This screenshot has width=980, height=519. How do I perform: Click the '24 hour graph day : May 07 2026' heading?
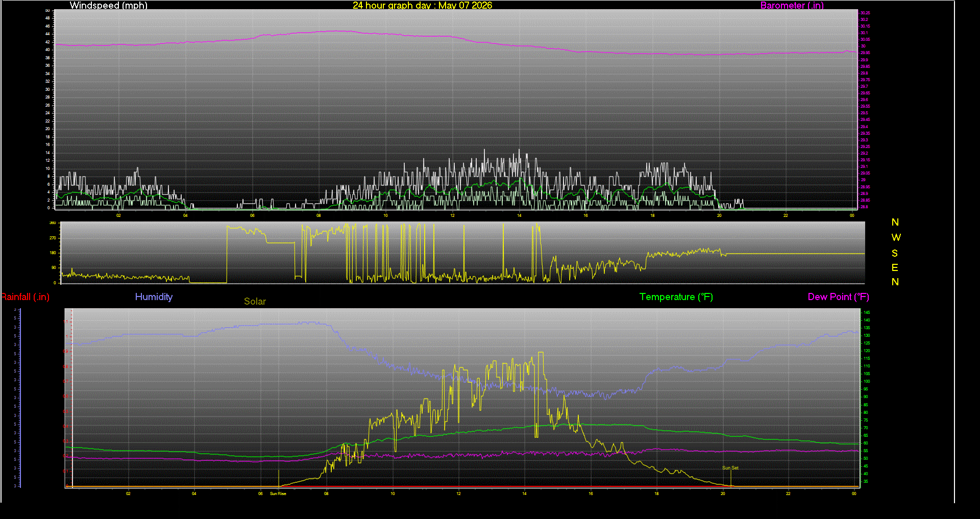click(x=423, y=5)
